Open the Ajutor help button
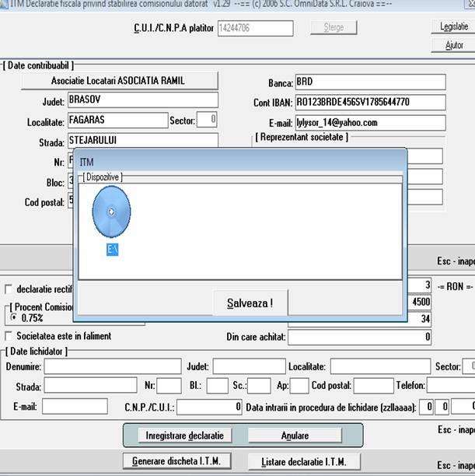This screenshot has width=475, height=476. [453, 45]
